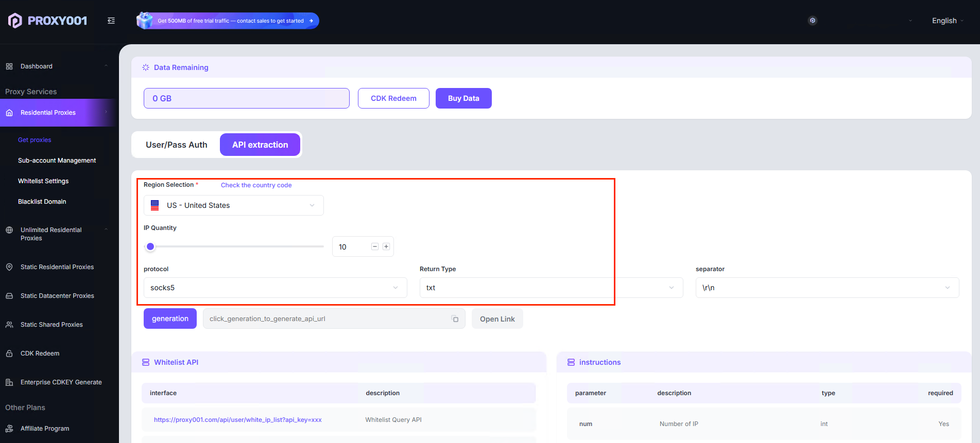The width and height of the screenshot is (980, 443).
Task: Click the Open Link button
Action: pyautogui.click(x=497, y=319)
